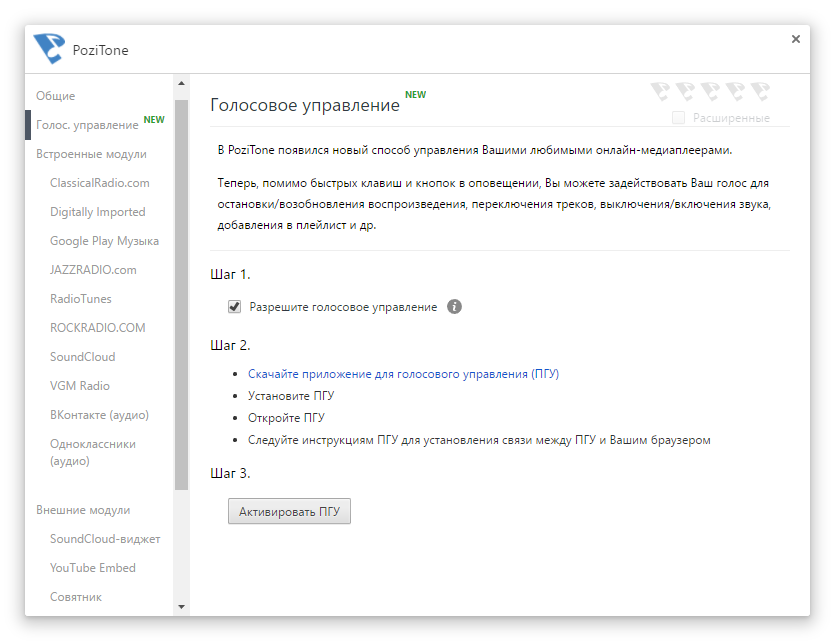The width and height of the screenshot is (835, 641).
Task: Select ROCKRADIO.COM module
Action: [97, 328]
